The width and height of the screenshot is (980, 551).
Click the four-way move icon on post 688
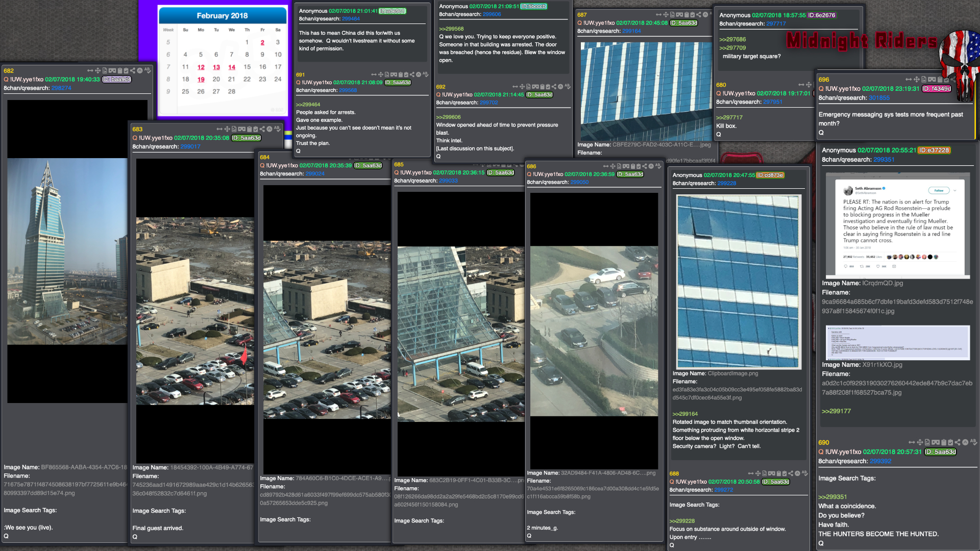pos(758,473)
